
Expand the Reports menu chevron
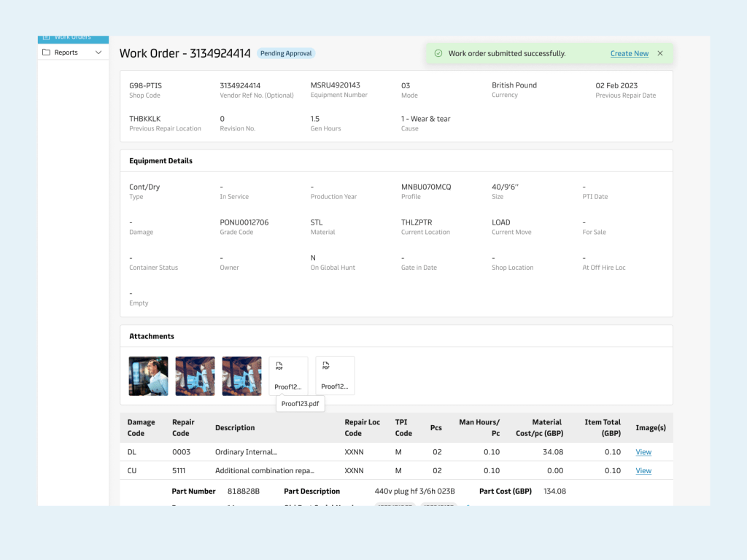[98, 52]
